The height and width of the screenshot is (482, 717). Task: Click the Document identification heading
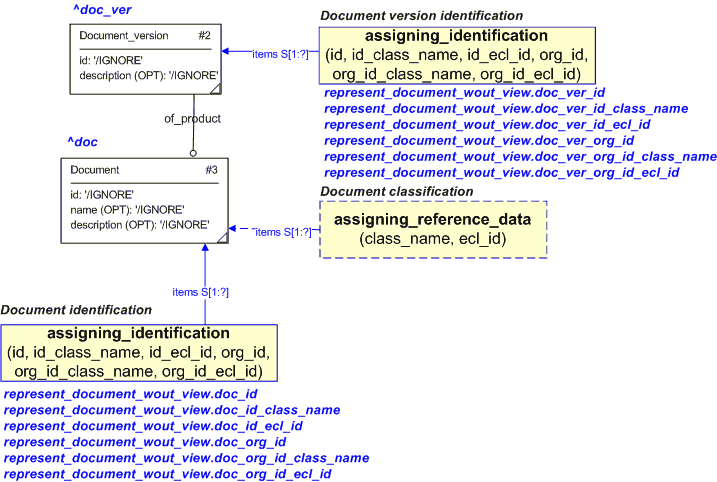pyautogui.click(x=76, y=310)
